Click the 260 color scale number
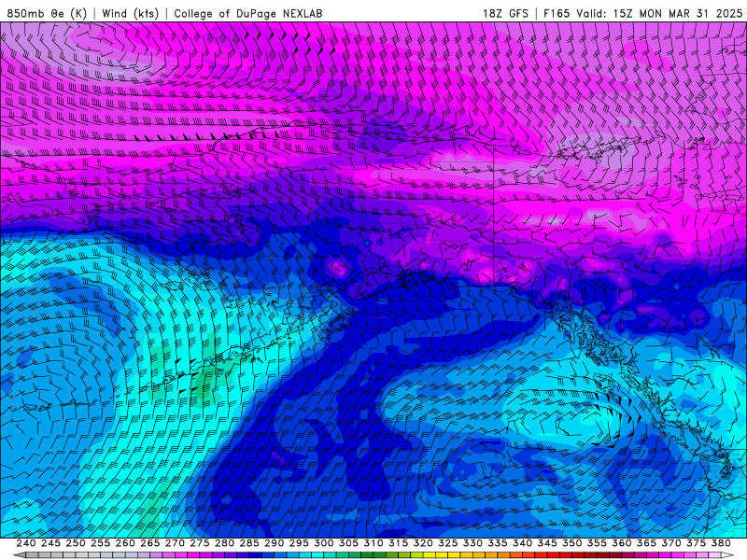 [125, 543]
